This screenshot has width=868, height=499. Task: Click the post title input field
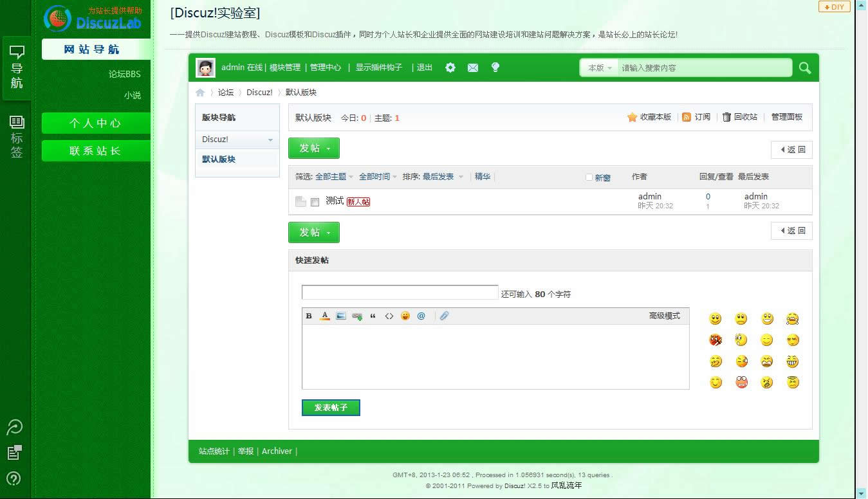click(400, 293)
